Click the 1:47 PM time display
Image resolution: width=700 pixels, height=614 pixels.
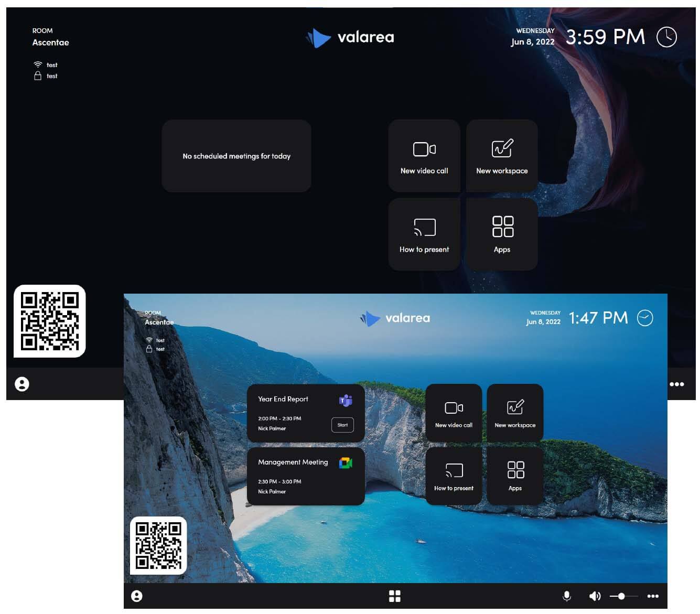pyautogui.click(x=598, y=318)
